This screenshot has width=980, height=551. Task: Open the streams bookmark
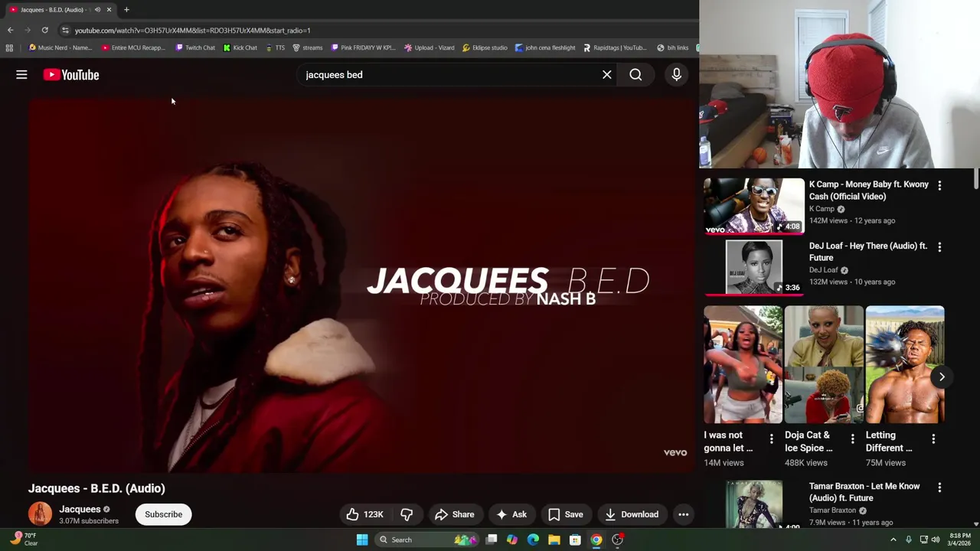308,47
